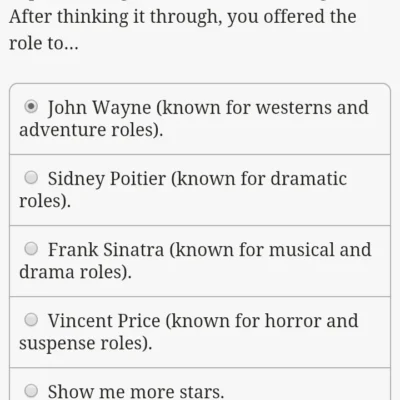This screenshot has height=400, width=400.
Task: Click the 'drama roles).' line of text
Action: click(x=75, y=272)
